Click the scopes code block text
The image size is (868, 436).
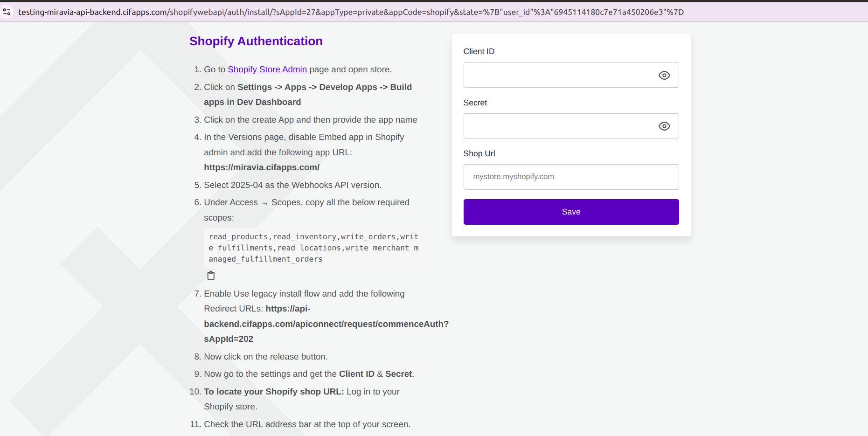point(313,248)
